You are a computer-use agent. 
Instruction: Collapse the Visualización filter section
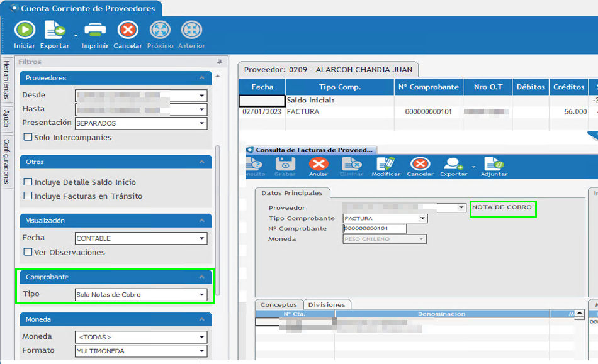point(202,221)
